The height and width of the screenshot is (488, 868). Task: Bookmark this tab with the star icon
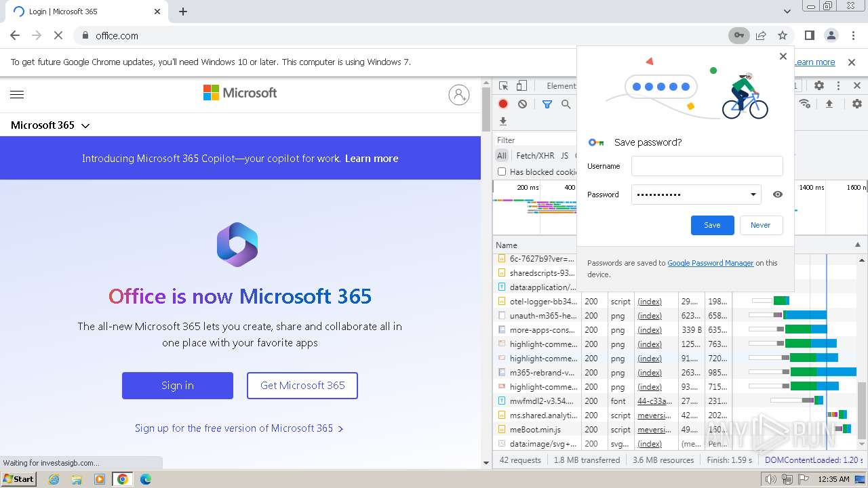point(783,35)
